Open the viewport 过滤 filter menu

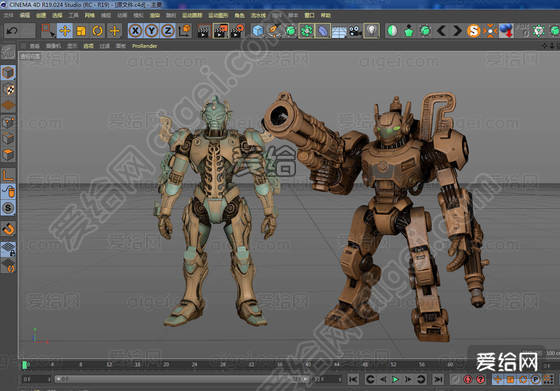tap(104, 46)
